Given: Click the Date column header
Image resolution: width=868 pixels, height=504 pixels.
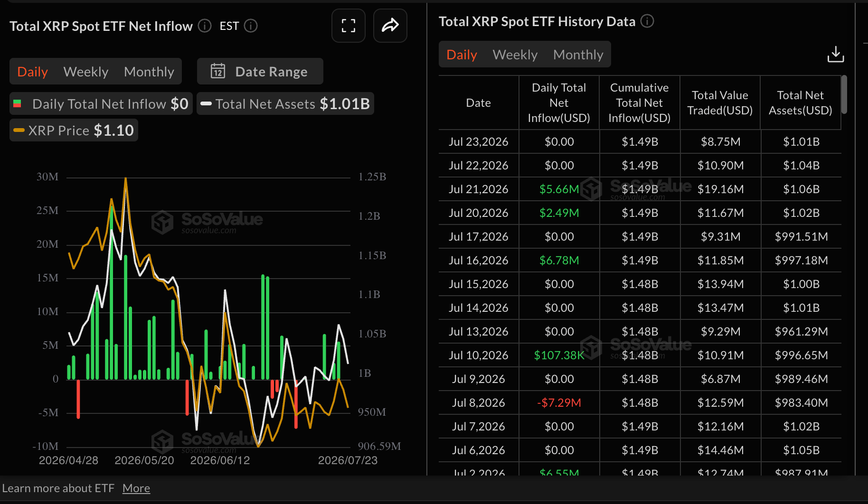Looking at the screenshot, I should point(479,103).
